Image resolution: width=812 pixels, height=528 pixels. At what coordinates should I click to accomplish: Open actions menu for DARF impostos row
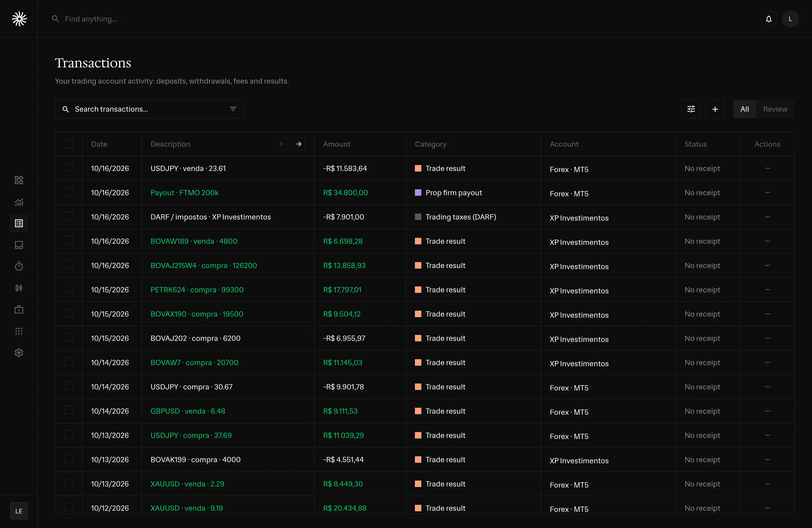pos(767,217)
